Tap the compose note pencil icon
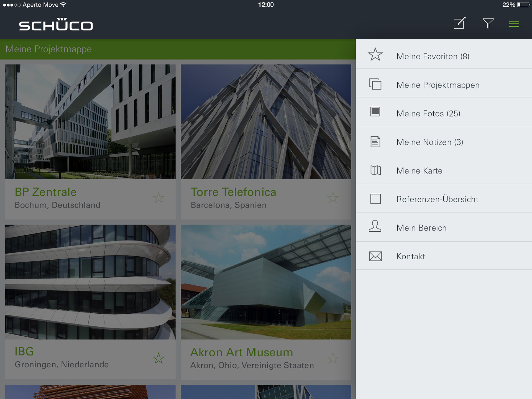This screenshot has height=399, width=532. point(460,23)
